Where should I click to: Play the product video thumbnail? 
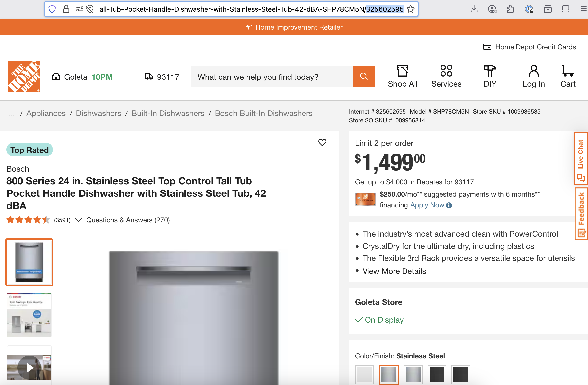coord(30,367)
